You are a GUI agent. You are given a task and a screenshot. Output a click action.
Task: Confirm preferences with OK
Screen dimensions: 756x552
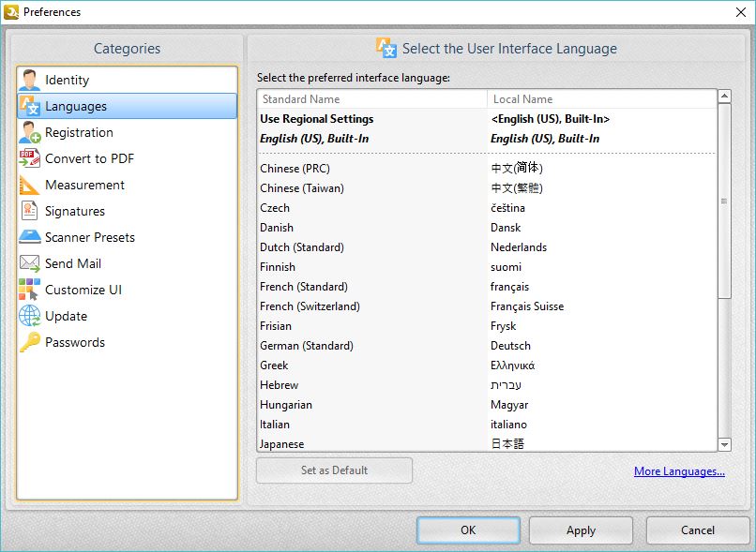(x=467, y=530)
